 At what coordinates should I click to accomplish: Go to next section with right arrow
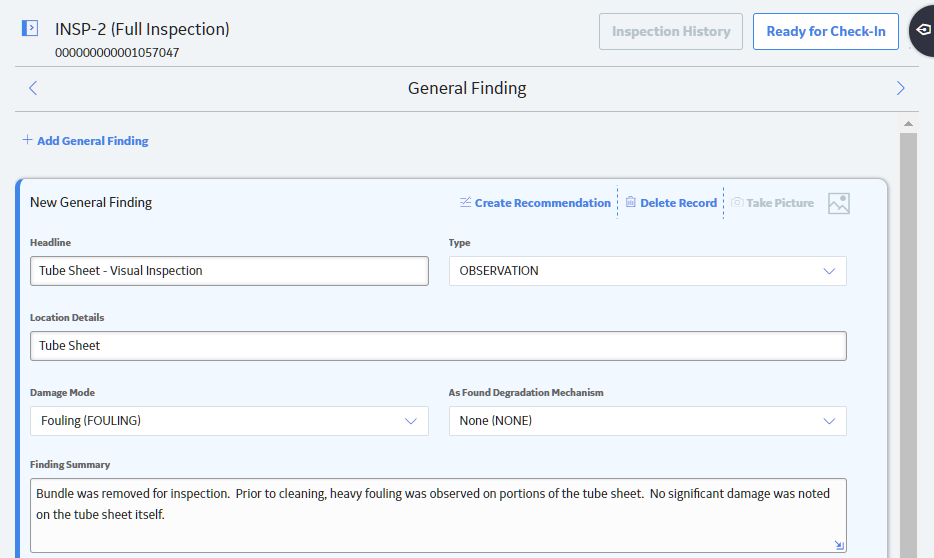click(900, 88)
